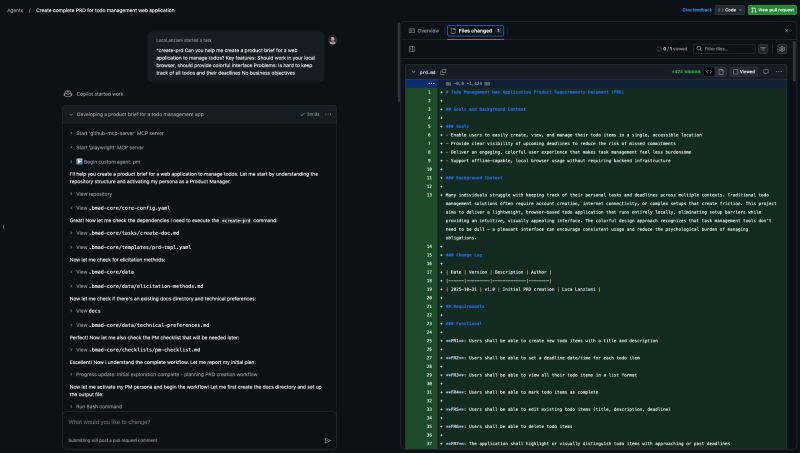Open the diff settings gear icon
Viewport: 800px width, 453px height.
tap(783, 48)
